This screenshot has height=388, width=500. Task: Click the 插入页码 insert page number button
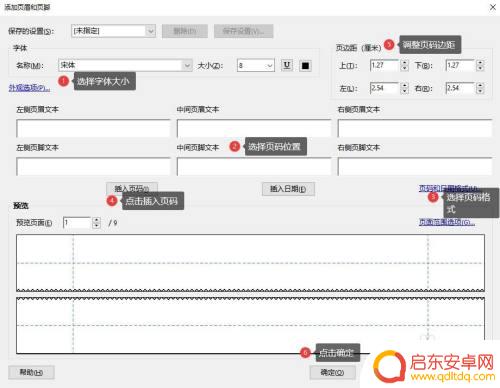132,189
